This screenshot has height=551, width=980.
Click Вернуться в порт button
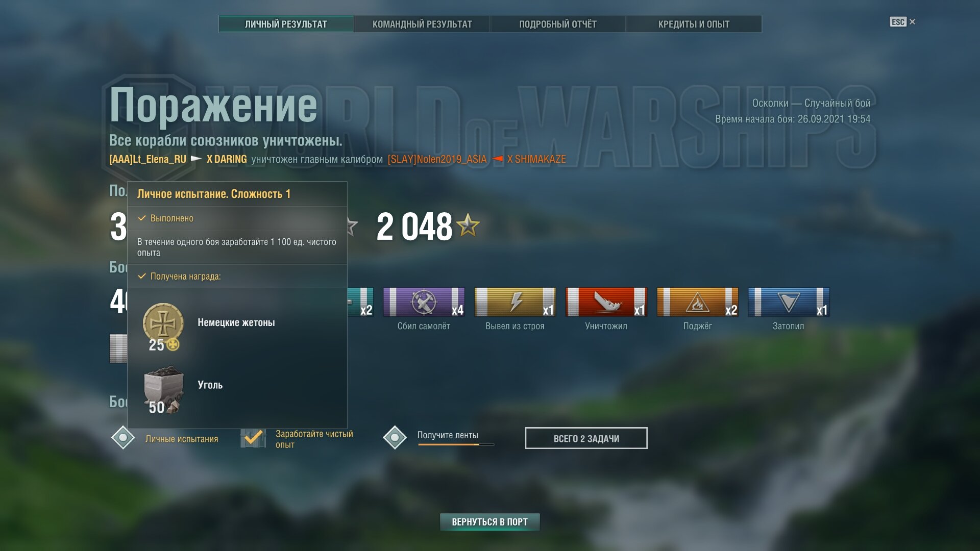[489, 522]
